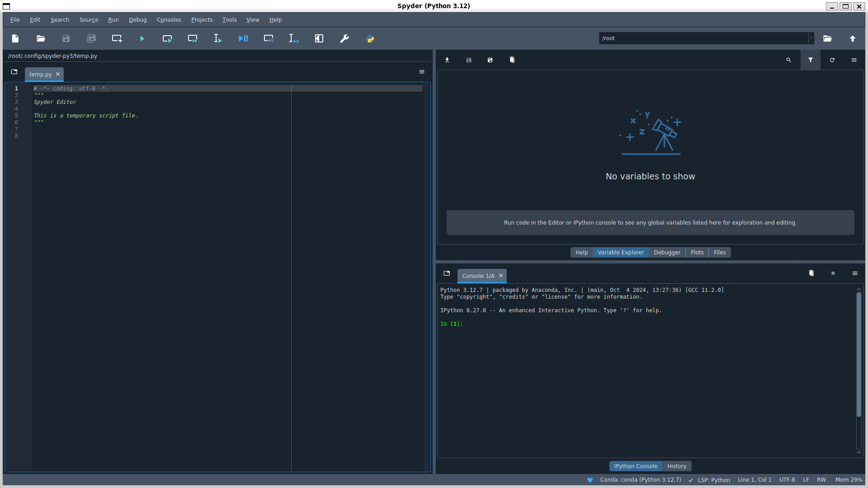Image resolution: width=868 pixels, height=488 pixels.
Task: Click Run current cell icon
Action: (x=167, y=39)
